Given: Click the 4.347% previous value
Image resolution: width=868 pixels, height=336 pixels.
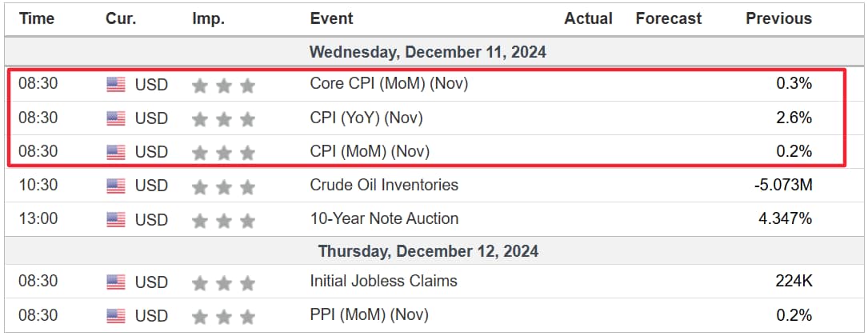Looking at the screenshot, I should point(785,218).
